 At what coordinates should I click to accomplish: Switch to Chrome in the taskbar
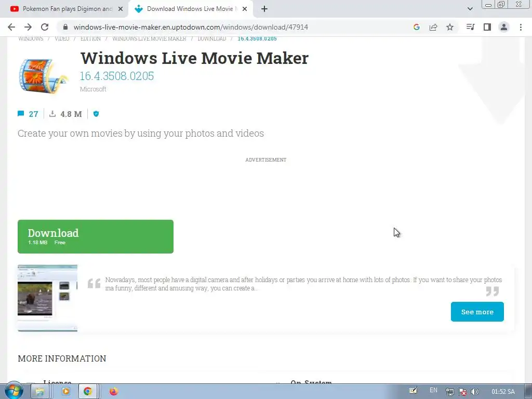pyautogui.click(x=88, y=392)
